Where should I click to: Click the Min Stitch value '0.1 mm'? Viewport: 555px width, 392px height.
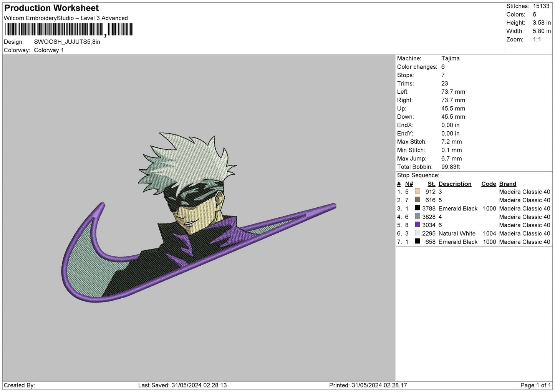[x=452, y=150]
